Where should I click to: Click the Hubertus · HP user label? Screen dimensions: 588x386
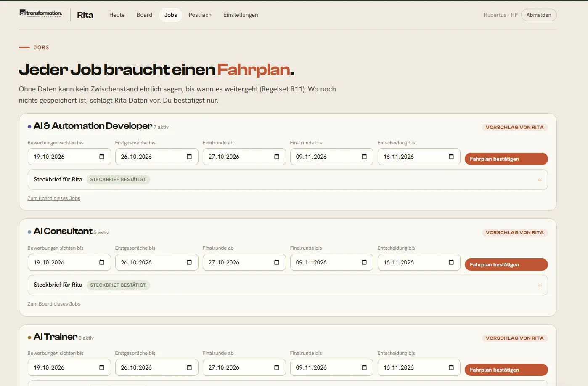click(501, 15)
